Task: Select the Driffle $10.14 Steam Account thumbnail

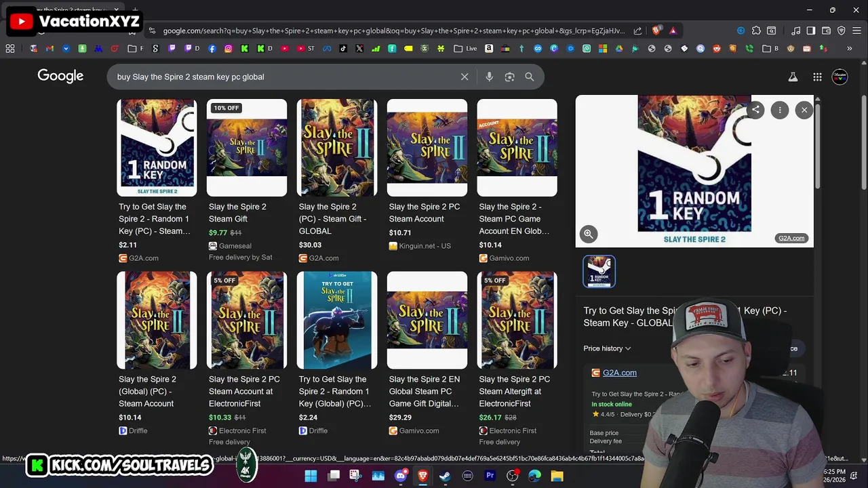Action: tap(157, 320)
